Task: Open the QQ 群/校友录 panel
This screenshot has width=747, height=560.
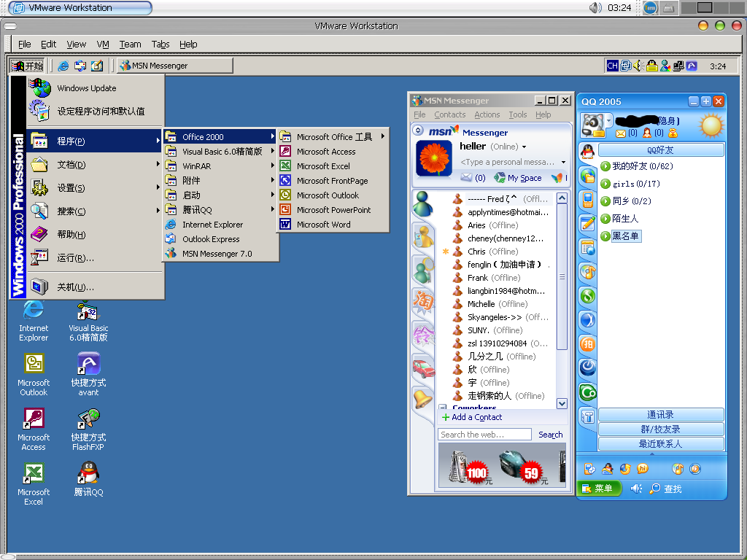Action: pos(661,429)
